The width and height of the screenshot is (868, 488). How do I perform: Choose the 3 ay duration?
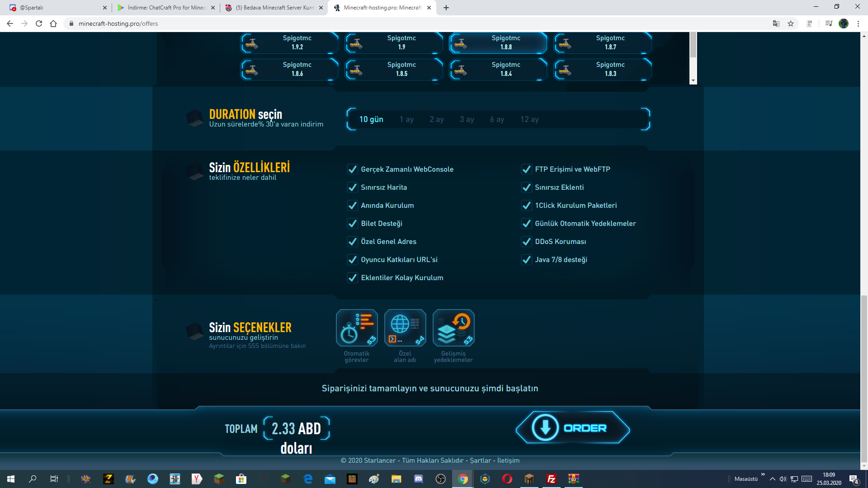click(x=467, y=119)
